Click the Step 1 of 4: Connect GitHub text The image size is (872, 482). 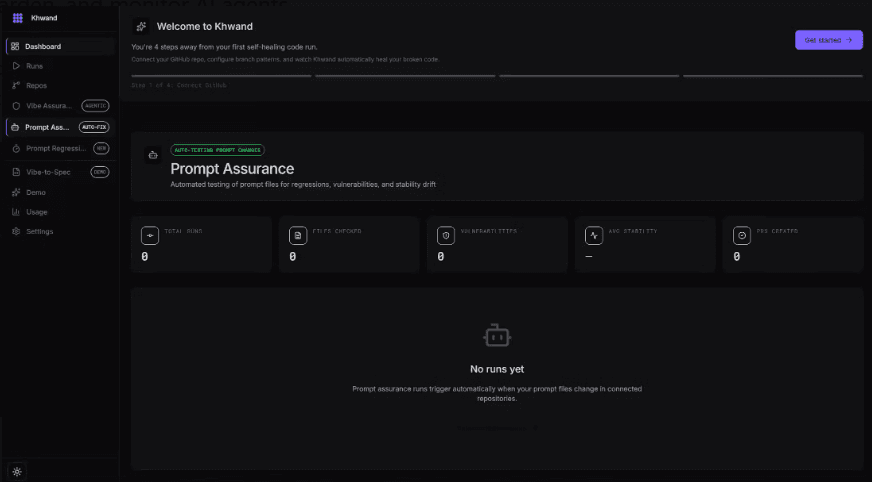click(x=179, y=85)
